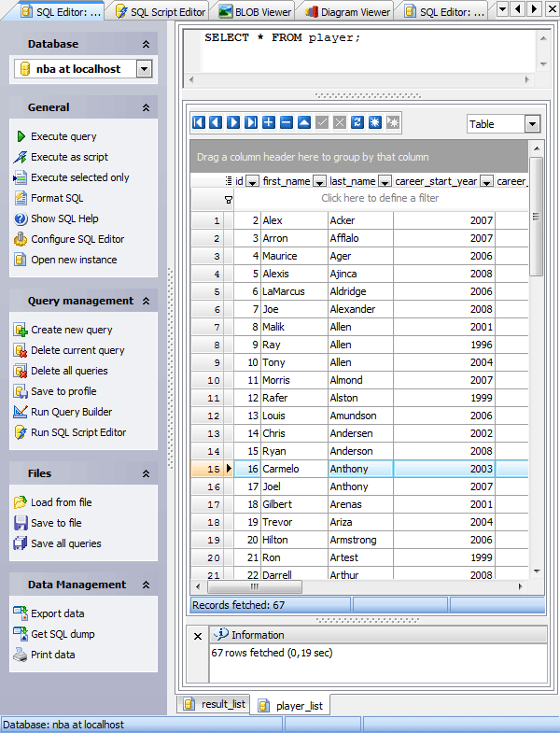Click Export data in Data Management
Screen dimensions: 560x733
[57, 613]
